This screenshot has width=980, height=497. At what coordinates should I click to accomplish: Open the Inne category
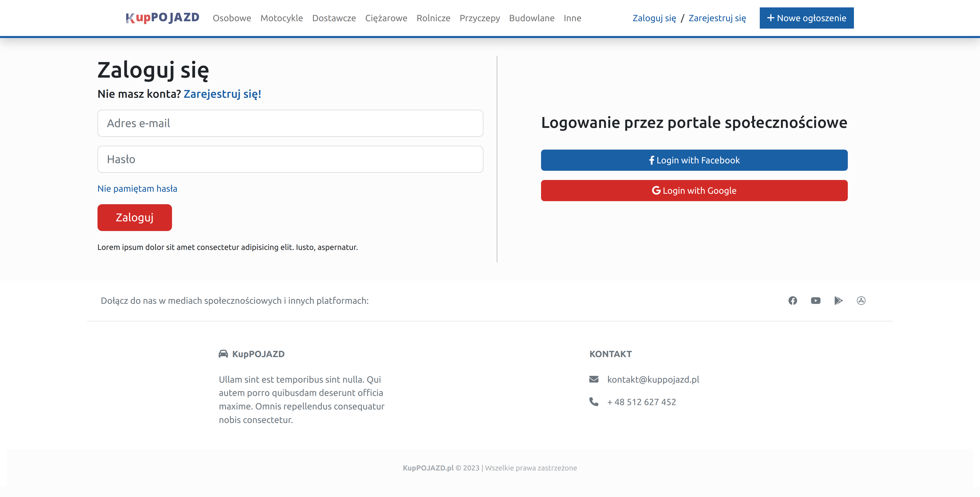pos(572,18)
